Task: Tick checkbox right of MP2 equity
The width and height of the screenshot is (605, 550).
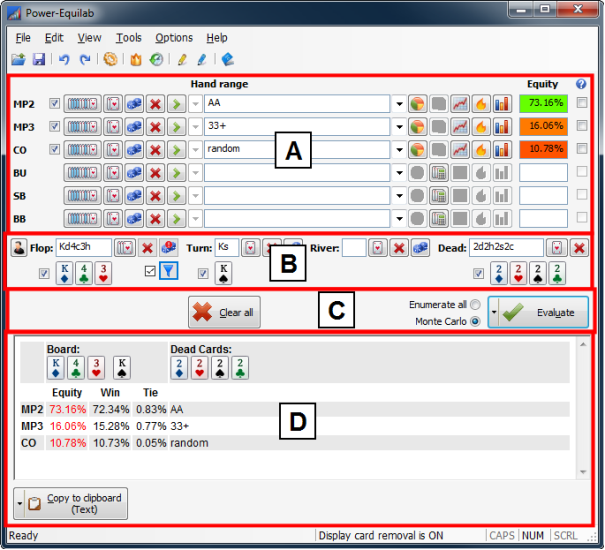Action: (x=581, y=103)
